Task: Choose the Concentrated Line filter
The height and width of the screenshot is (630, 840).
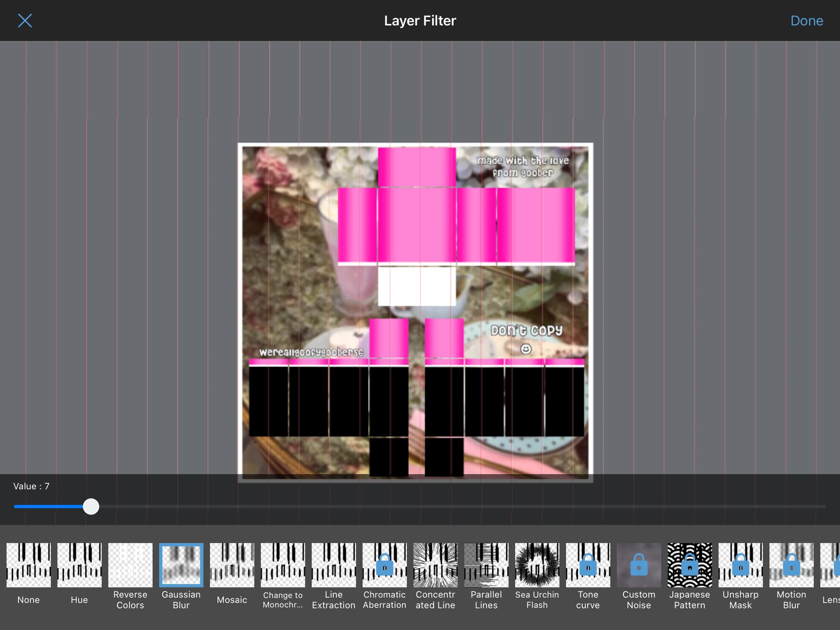Action: pyautogui.click(x=435, y=565)
